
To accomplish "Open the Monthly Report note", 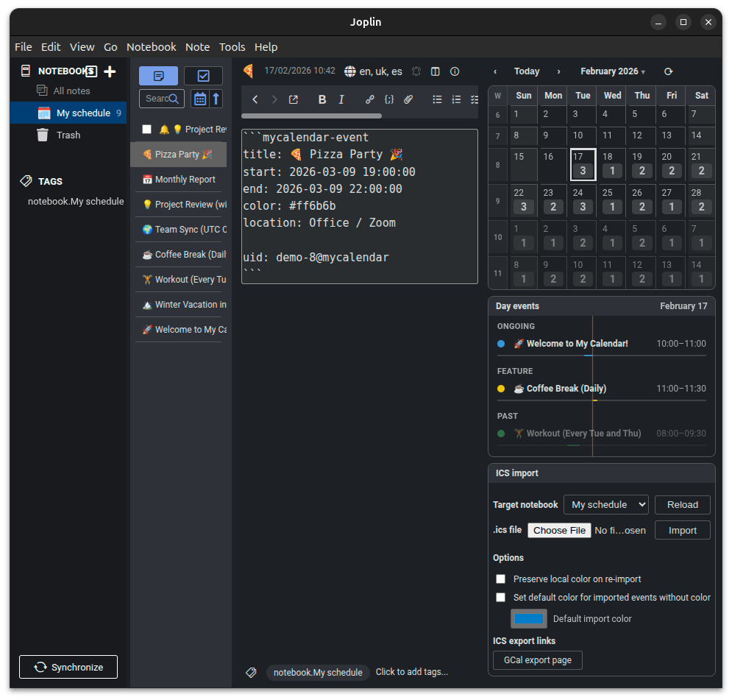I will pyautogui.click(x=178, y=180).
